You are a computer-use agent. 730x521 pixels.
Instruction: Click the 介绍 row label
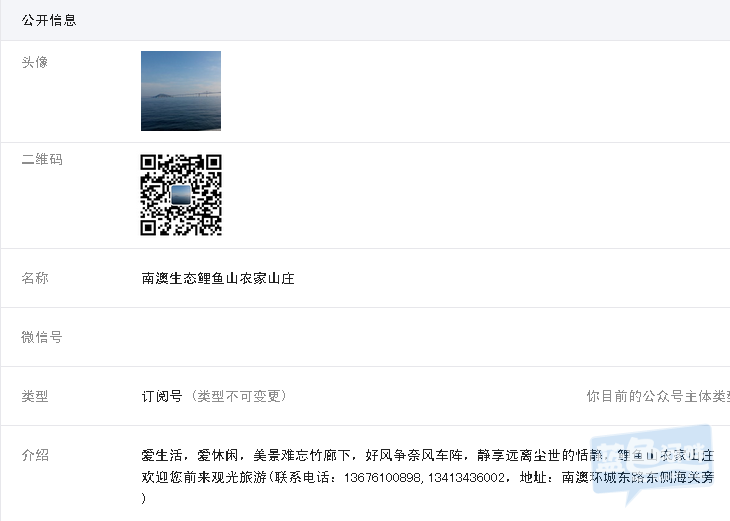coord(35,455)
